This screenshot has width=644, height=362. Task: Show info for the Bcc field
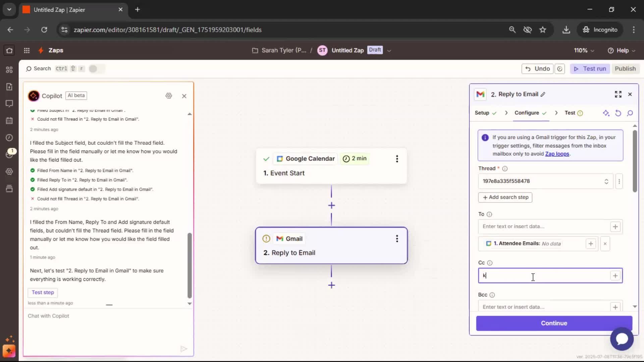492,295
